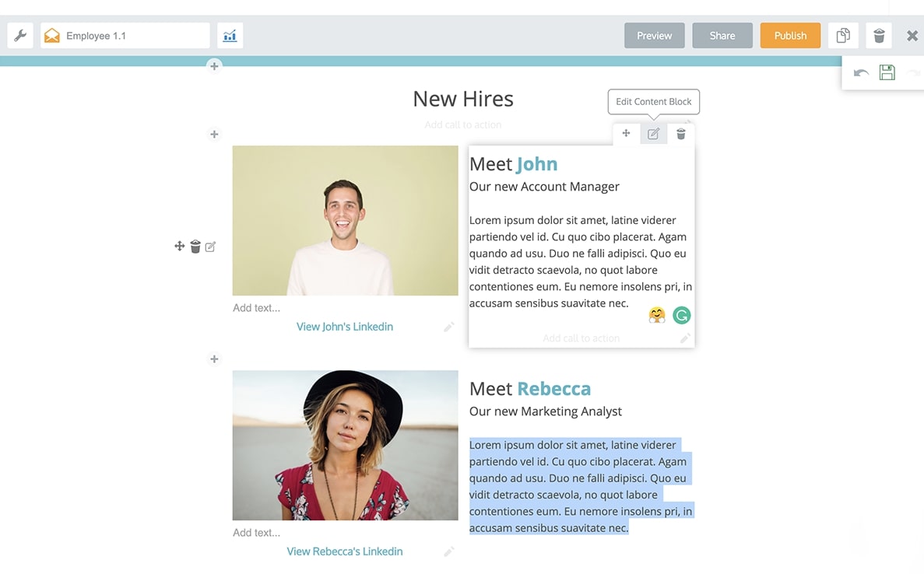The image size is (924, 574).
Task: Add a call to action under New Hires
Action: coord(462,124)
